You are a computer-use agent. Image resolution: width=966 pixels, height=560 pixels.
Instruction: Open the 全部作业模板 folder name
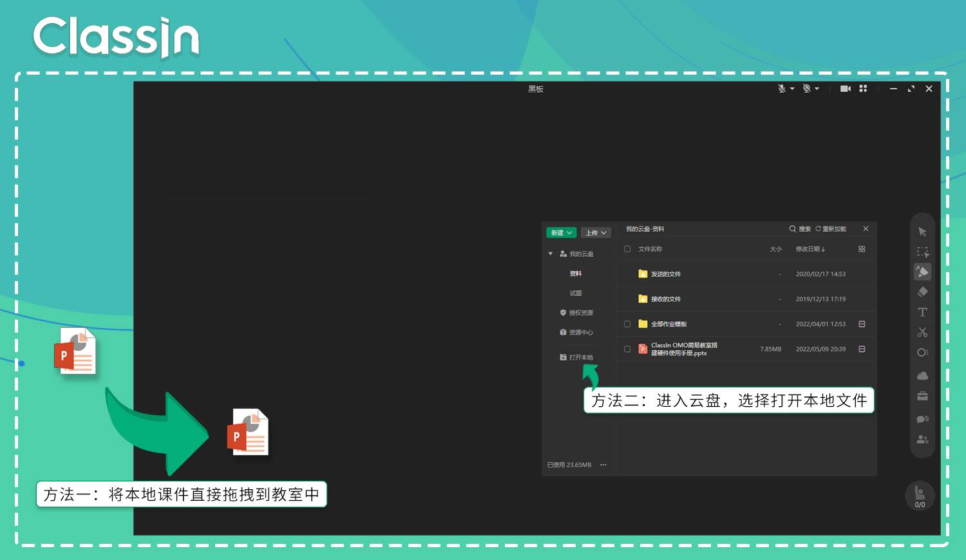pos(669,324)
